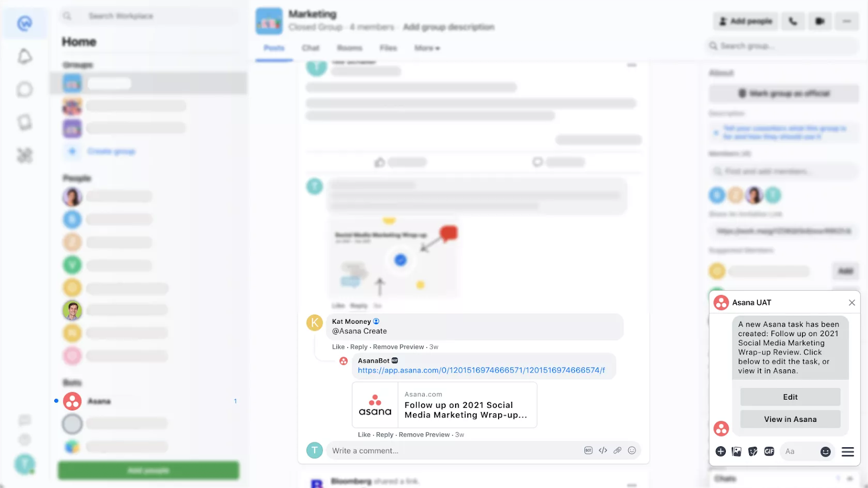The width and height of the screenshot is (868, 488).
Task: Choose a sticker in Asana UAT chat
Action: (752, 452)
